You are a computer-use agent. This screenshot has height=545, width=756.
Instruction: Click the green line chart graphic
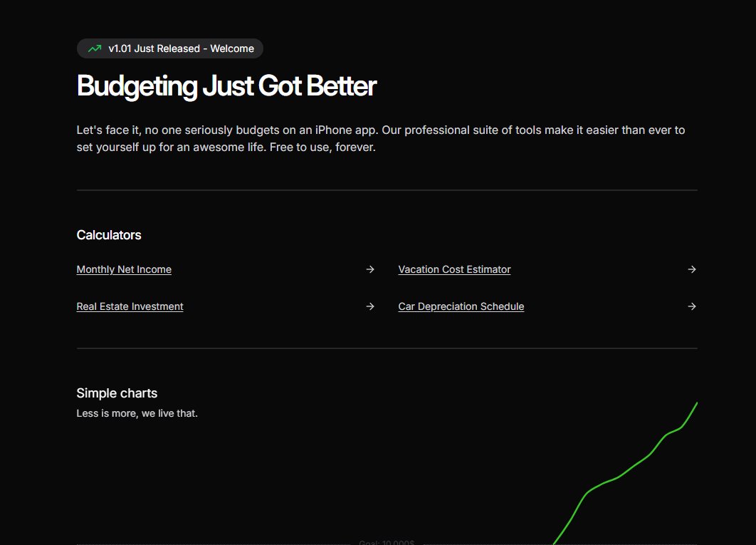tap(625, 474)
